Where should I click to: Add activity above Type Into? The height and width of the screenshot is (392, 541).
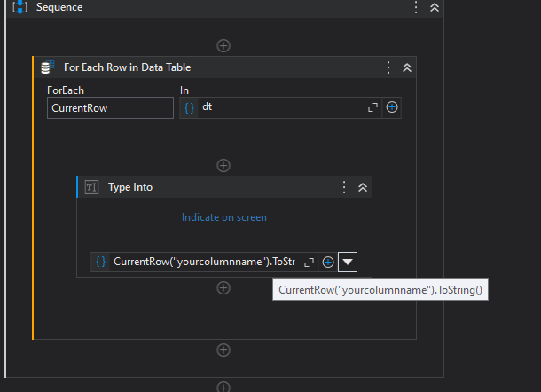[x=223, y=165]
